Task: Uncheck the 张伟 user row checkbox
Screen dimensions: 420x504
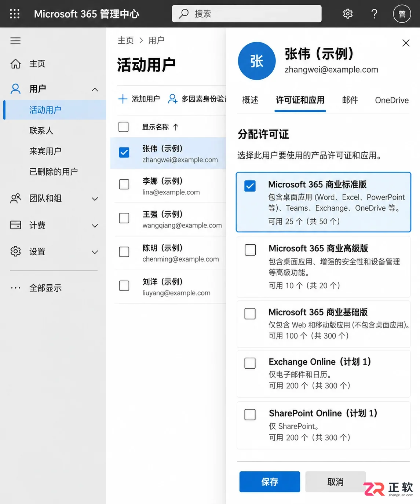Action: pos(124,152)
